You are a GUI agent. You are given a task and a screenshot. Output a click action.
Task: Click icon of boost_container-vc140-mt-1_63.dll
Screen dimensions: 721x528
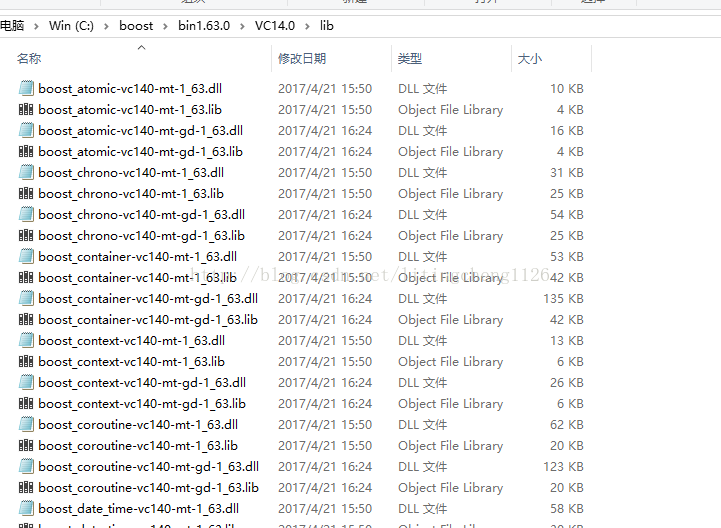pyautogui.click(x=26, y=257)
